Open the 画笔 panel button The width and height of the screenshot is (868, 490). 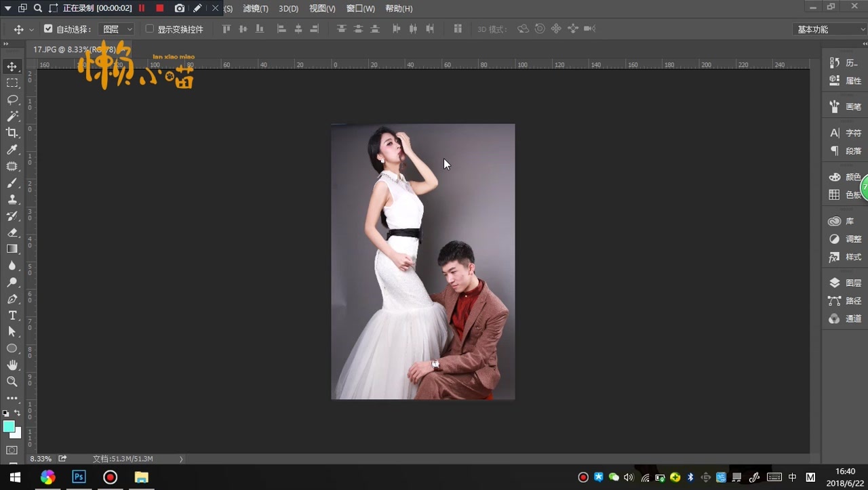[845, 106]
